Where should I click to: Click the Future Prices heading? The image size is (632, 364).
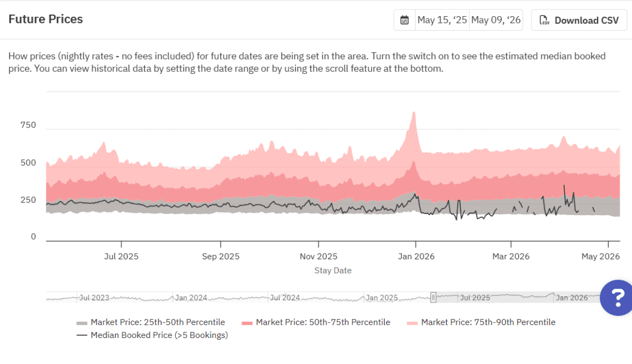point(46,19)
